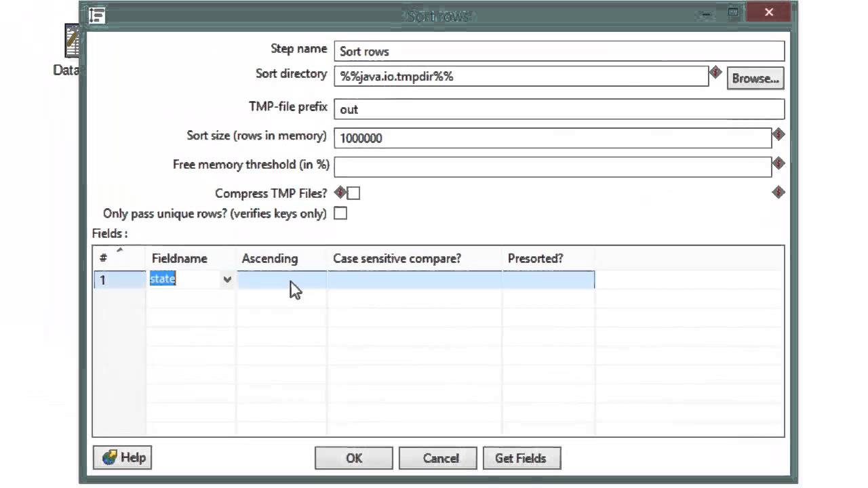
Task: Click the highlighted state field name
Action: 163,279
